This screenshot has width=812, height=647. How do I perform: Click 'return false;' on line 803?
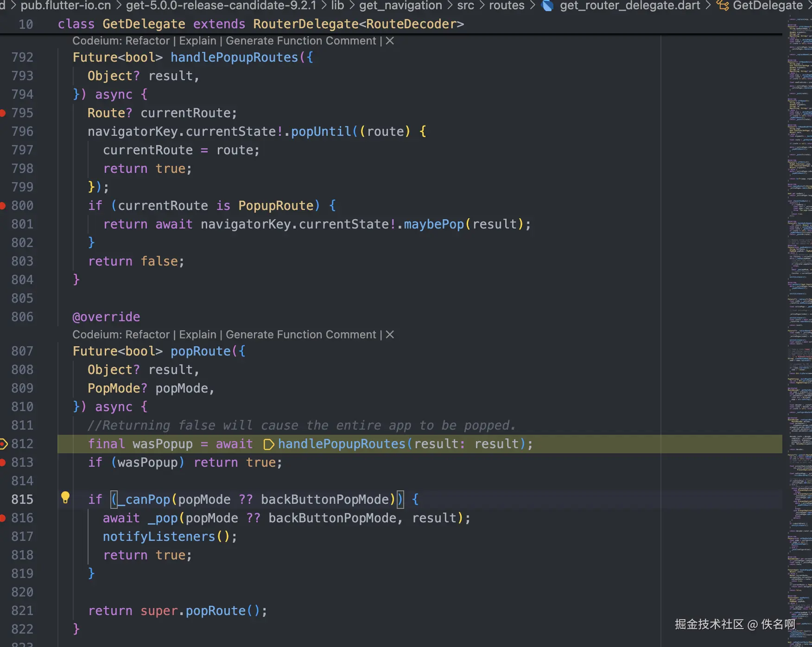pos(136,261)
